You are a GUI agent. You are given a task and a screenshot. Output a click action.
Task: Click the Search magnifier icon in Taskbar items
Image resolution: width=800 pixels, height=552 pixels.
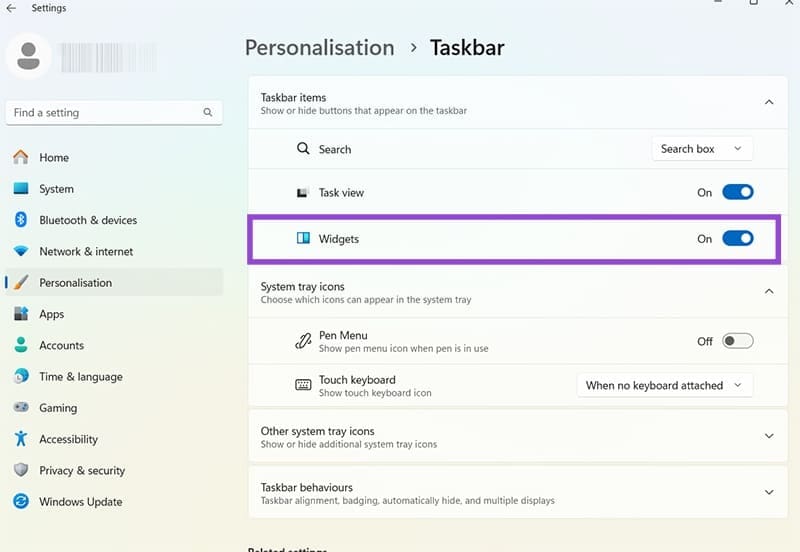click(303, 148)
